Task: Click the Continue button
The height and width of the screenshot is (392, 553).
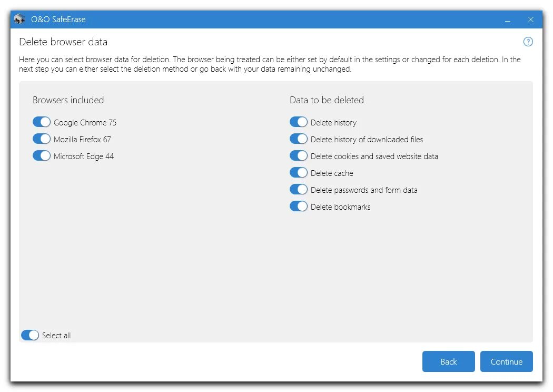Action: [x=506, y=361]
